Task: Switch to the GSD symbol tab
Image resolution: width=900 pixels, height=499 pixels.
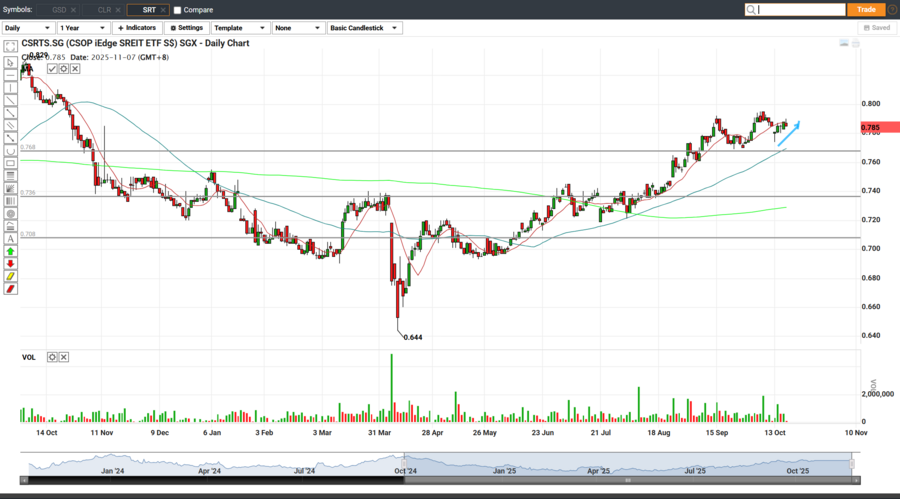Action: 59,10
